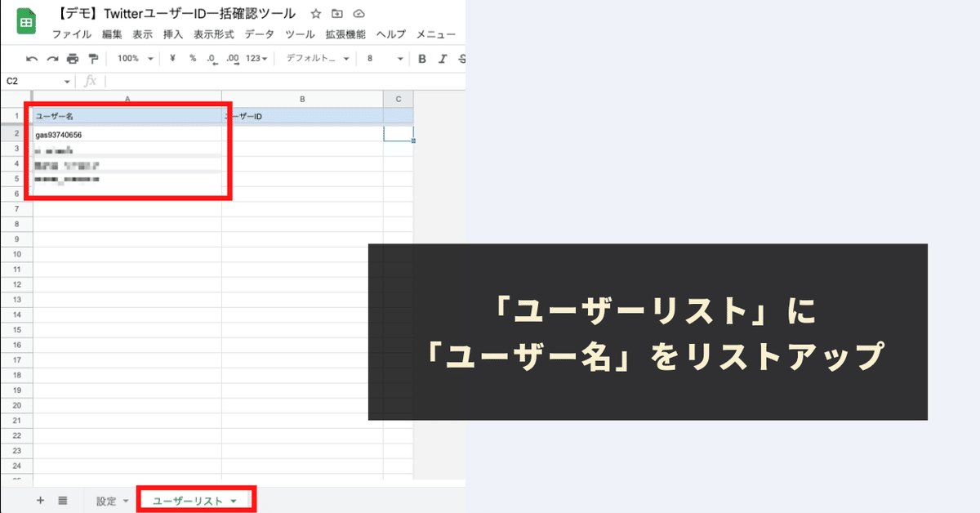The width and height of the screenshot is (980, 513).
Task: Select the Undo icon in the toolbar
Action: coord(33,58)
